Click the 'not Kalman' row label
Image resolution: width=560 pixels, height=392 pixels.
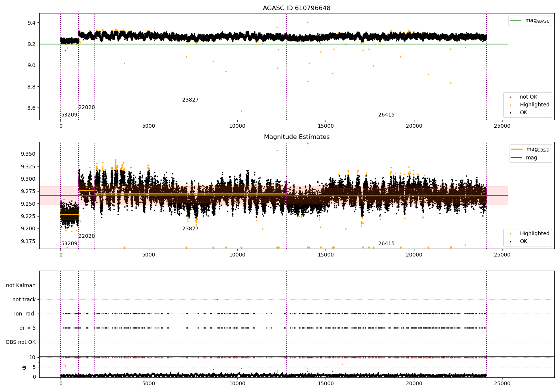point(21,286)
